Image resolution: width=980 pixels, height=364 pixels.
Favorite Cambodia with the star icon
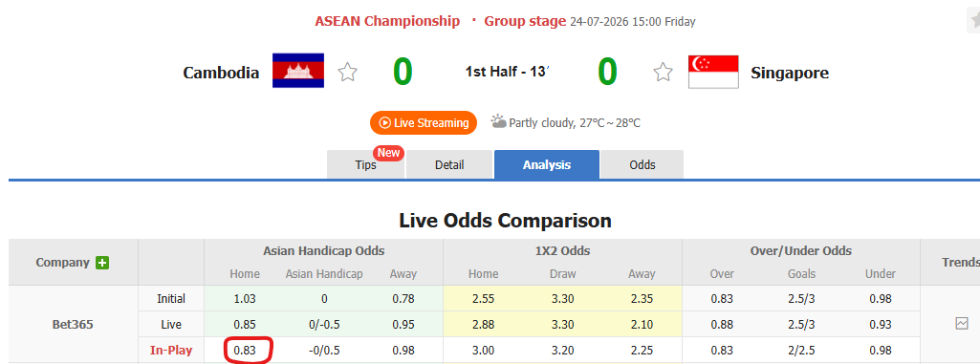click(x=347, y=73)
